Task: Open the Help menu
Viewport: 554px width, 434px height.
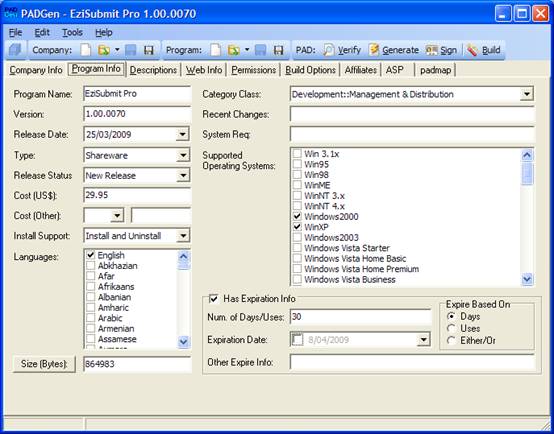Action: pyautogui.click(x=104, y=33)
